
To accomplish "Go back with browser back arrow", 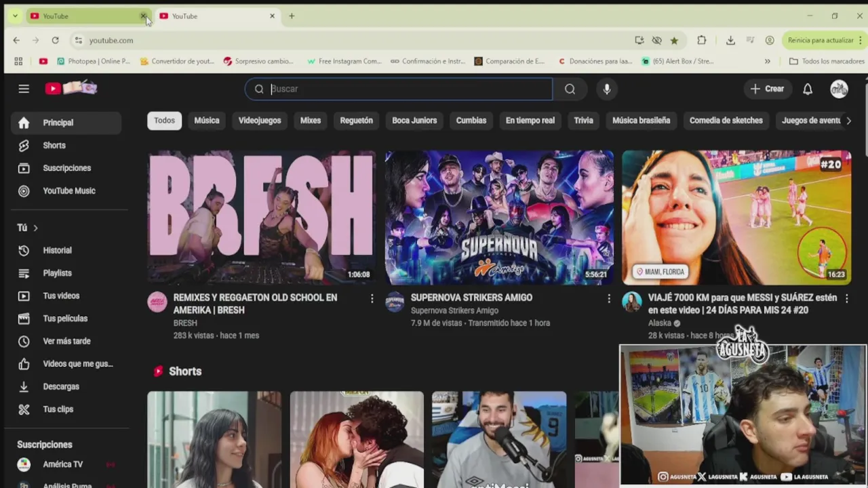I will (x=16, y=40).
